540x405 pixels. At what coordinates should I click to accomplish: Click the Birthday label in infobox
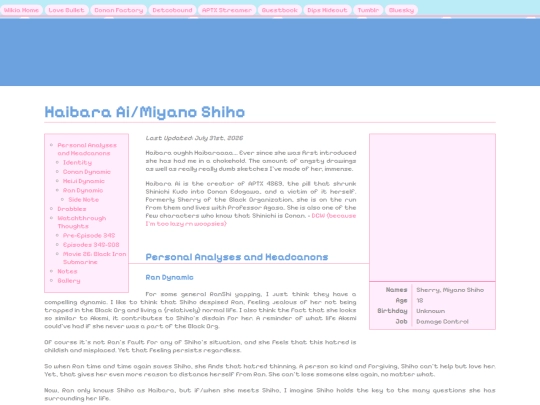pos(392,311)
